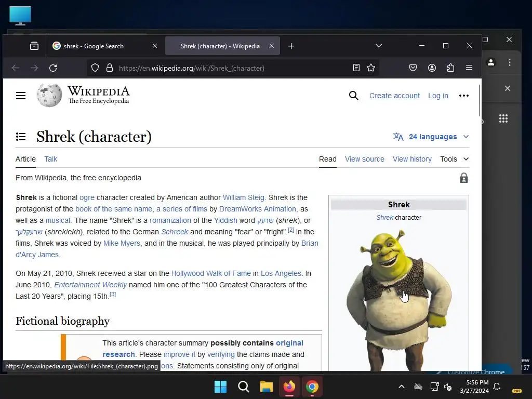Open Firefox application hamburger menu

click(x=469, y=68)
